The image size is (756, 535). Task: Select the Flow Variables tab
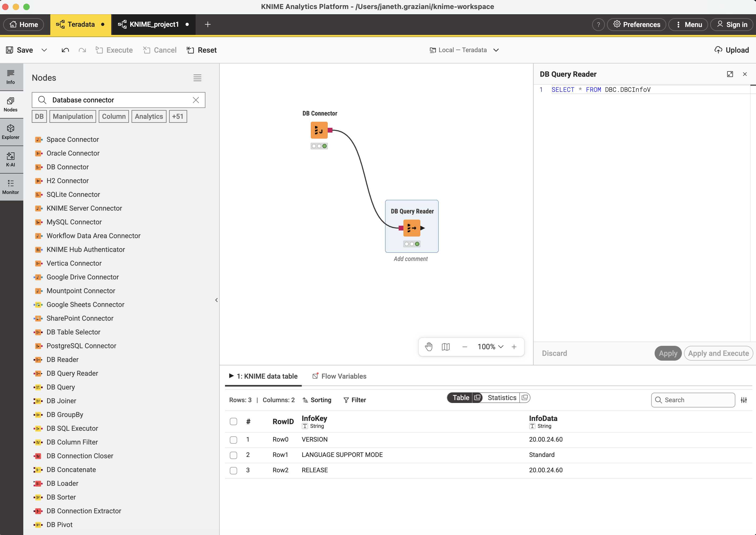tap(339, 376)
